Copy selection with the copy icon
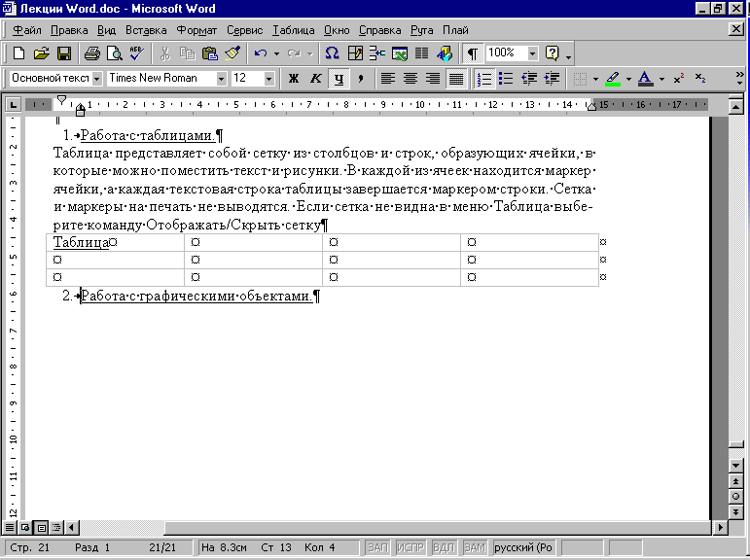750x560 pixels. [187, 53]
